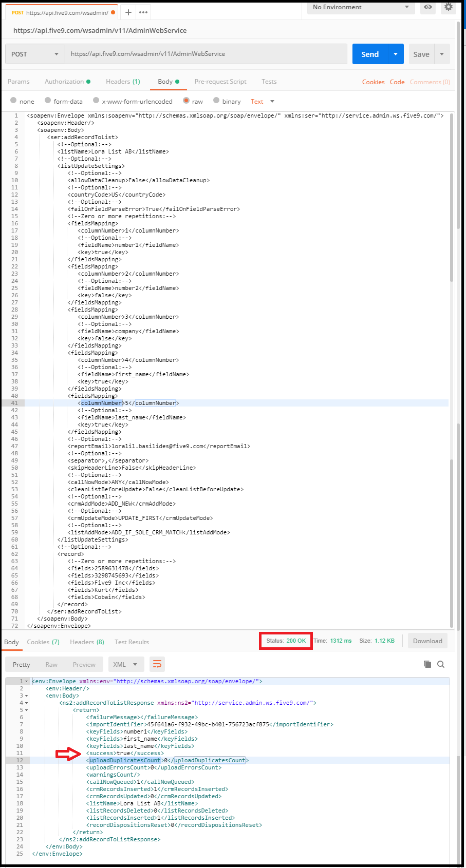
Task: Open the Tests tab
Action: point(269,82)
